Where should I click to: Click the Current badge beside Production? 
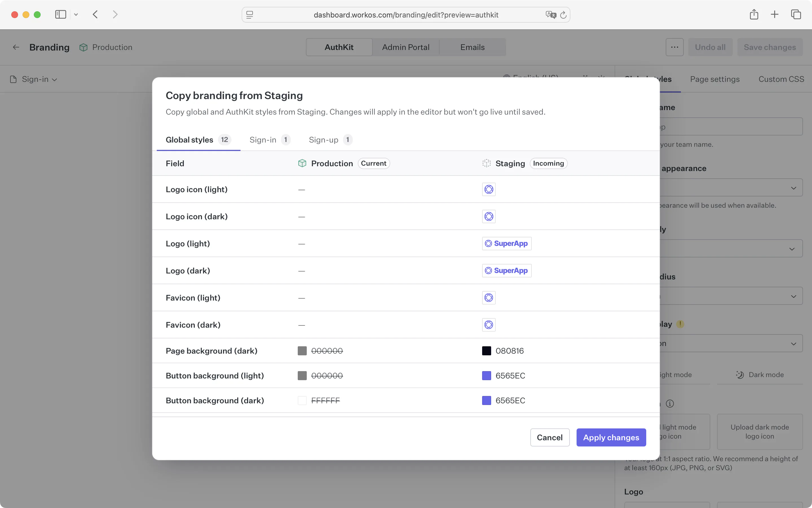(x=374, y=163)
